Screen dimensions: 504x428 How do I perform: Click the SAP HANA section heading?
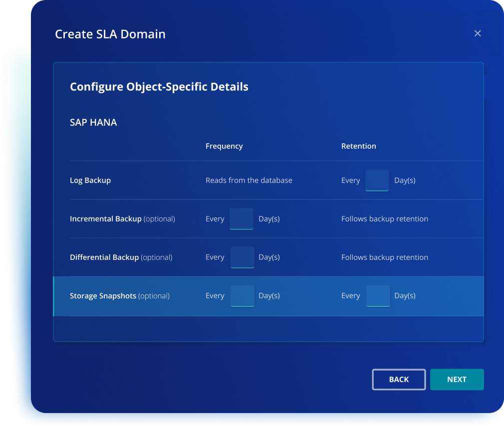[93, 122]
